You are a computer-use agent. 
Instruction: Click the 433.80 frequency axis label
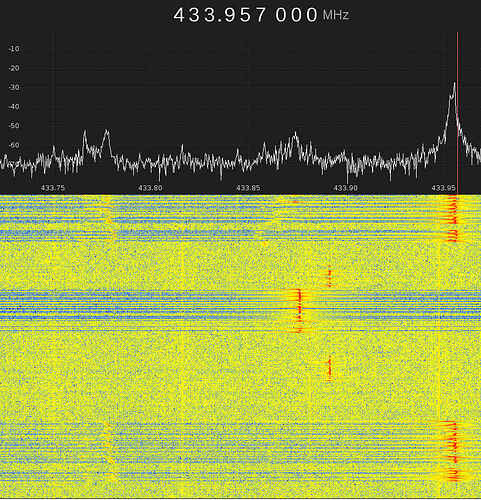[x=150, y=188]
